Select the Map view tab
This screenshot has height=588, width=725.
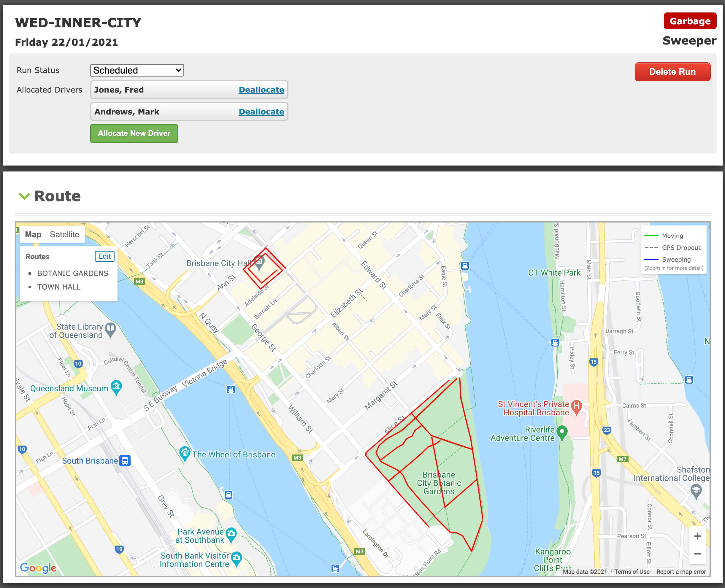(x=33, y=234)
